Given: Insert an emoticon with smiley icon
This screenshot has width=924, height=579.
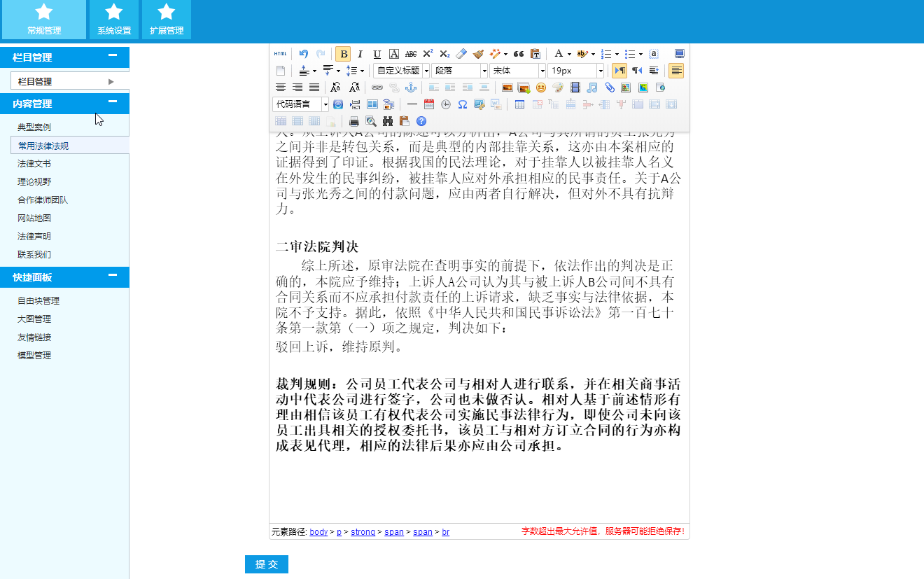Looking at the screenshot, I should [x=541, y=88].
